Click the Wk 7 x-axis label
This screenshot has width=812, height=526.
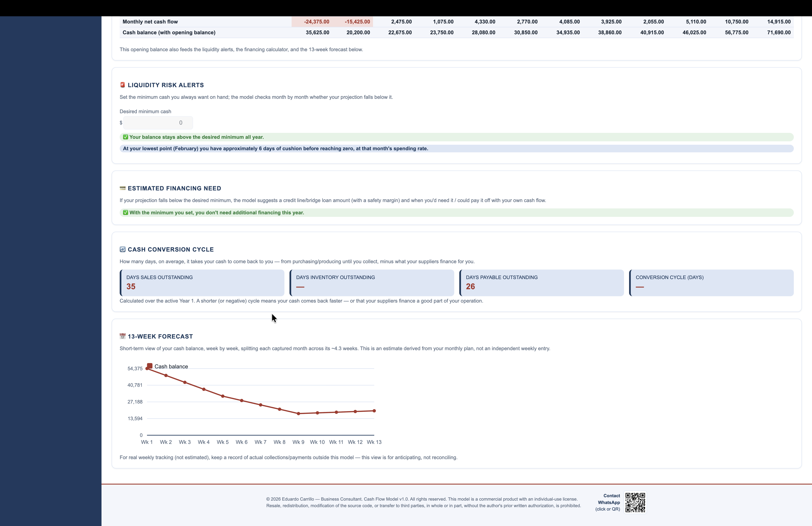(x=260, y=442)
